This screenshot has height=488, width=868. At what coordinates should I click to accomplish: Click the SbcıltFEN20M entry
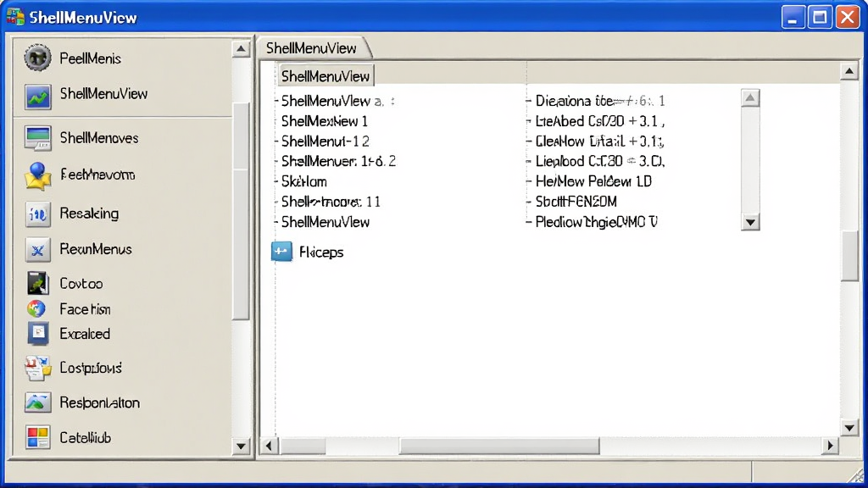(576, 202)
